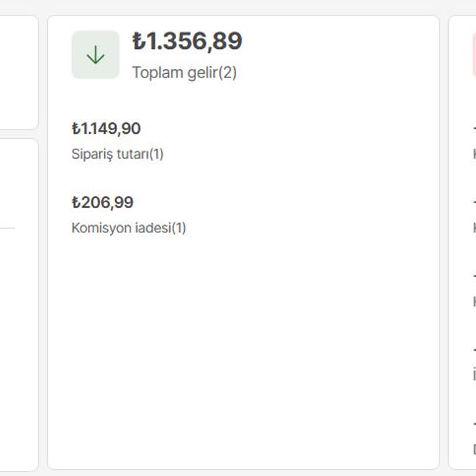This screenshot has height=476, width=476.
Task: Click the first minus-sign row in right card
Action: 474,129
